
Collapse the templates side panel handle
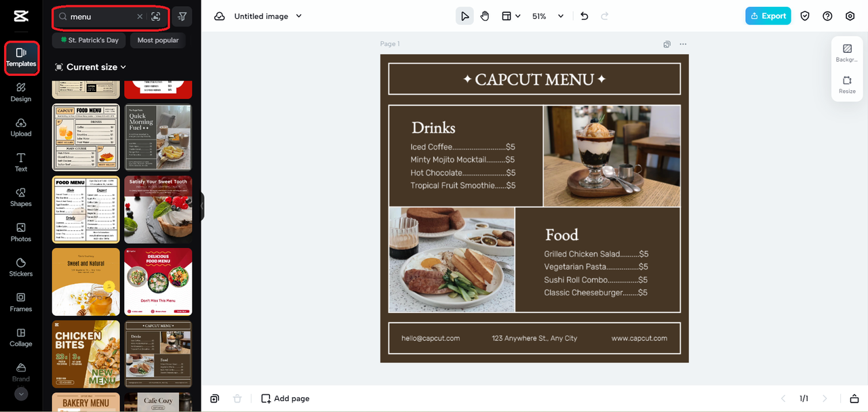click(202, 206)
